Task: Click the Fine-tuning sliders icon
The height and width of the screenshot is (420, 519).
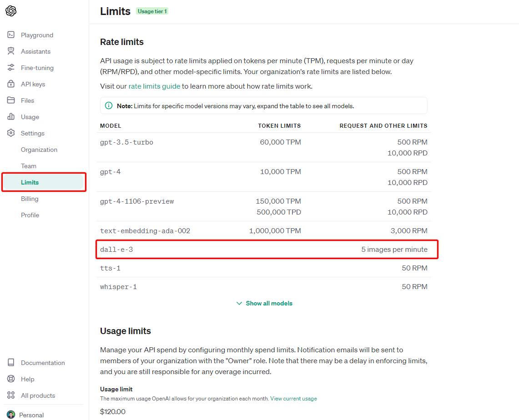Action: point(11,67)
